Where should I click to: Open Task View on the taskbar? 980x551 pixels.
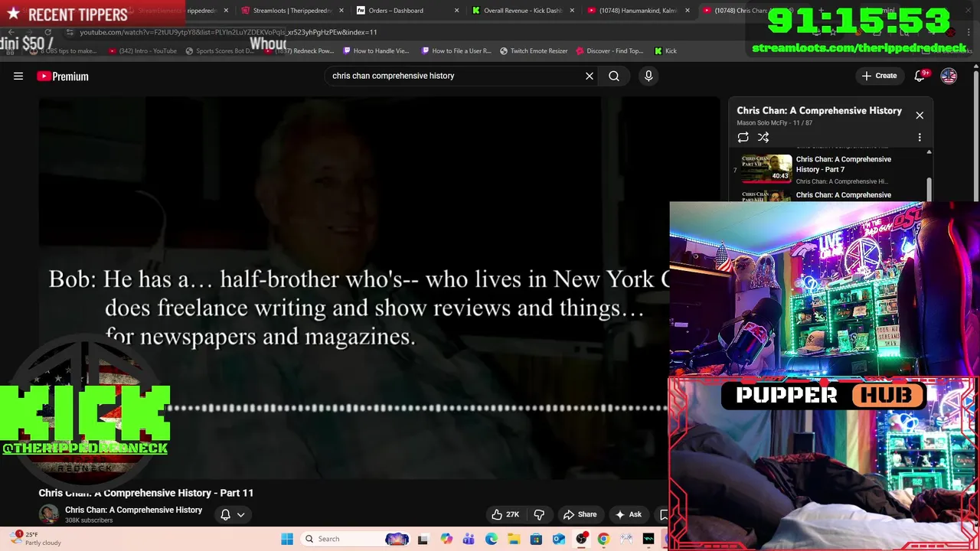coord(423,540)
